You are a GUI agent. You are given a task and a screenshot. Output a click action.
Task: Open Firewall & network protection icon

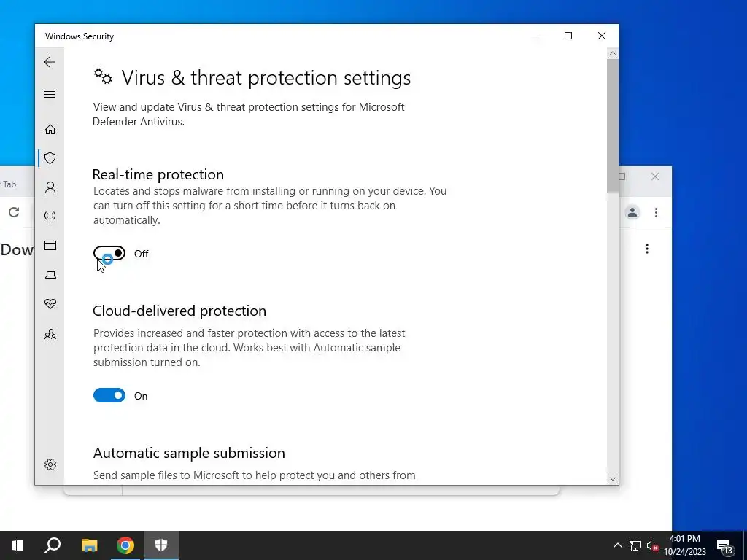[x=50, y=217]
